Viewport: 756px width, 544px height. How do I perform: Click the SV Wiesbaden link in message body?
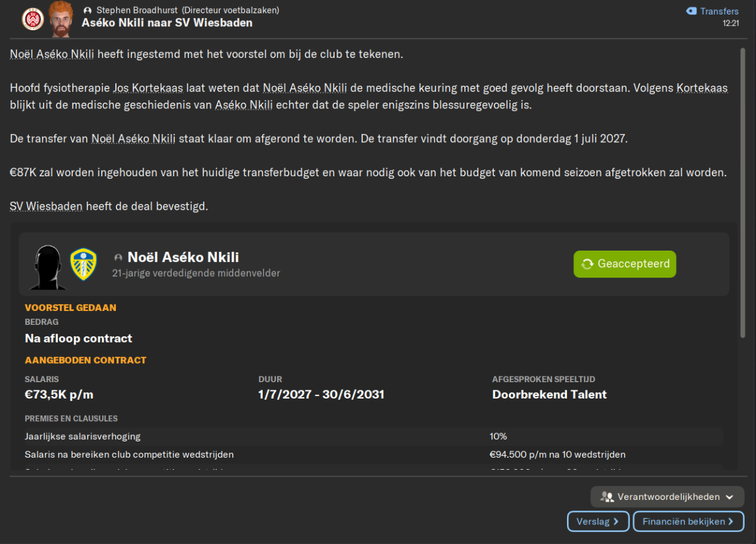[46, 206]
